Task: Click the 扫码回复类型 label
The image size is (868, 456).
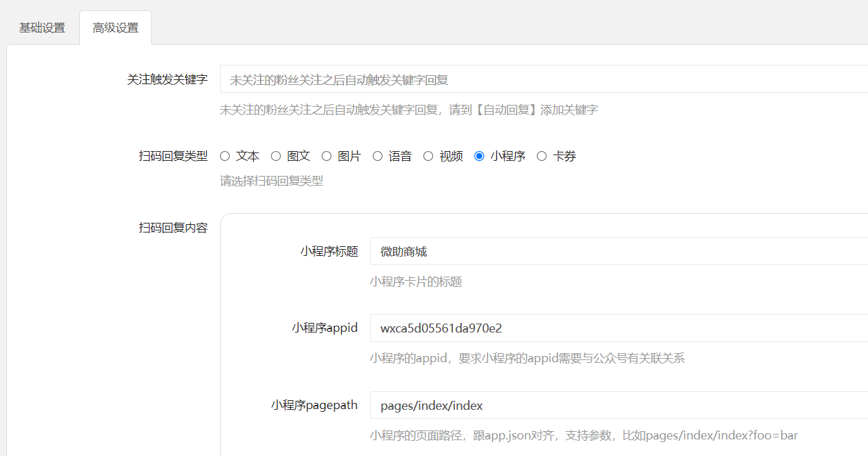Action: pos(173,156)
